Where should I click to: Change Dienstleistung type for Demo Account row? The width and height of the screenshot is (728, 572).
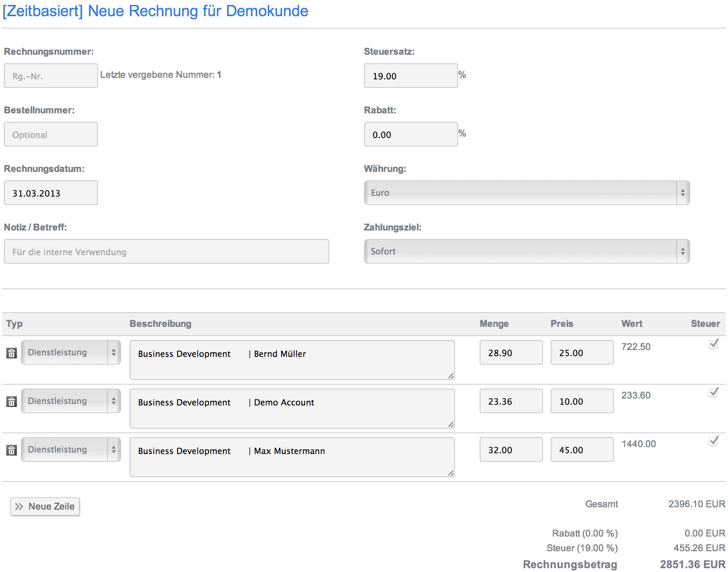click(x=71, y=401)
